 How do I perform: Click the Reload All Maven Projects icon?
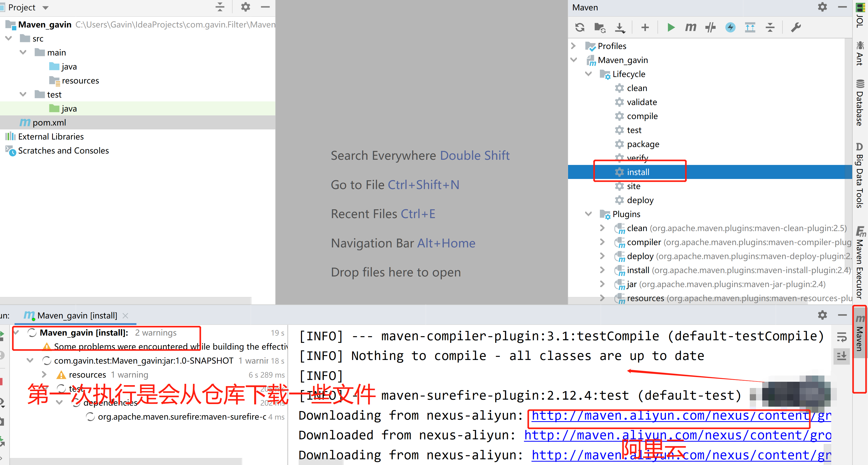(579, 27)
